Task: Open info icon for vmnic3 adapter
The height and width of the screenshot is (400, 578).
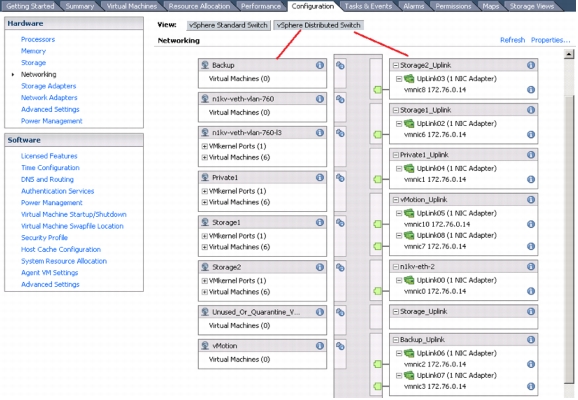Action: (531, 386)
